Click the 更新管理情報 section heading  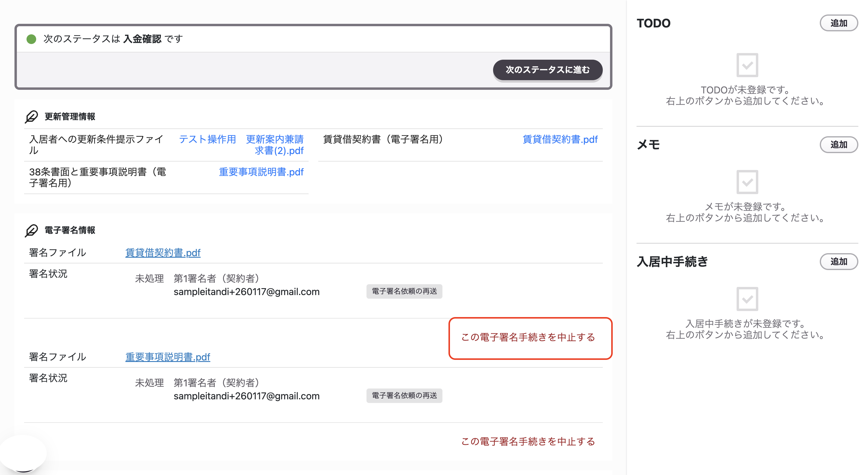tap(70, 117)
